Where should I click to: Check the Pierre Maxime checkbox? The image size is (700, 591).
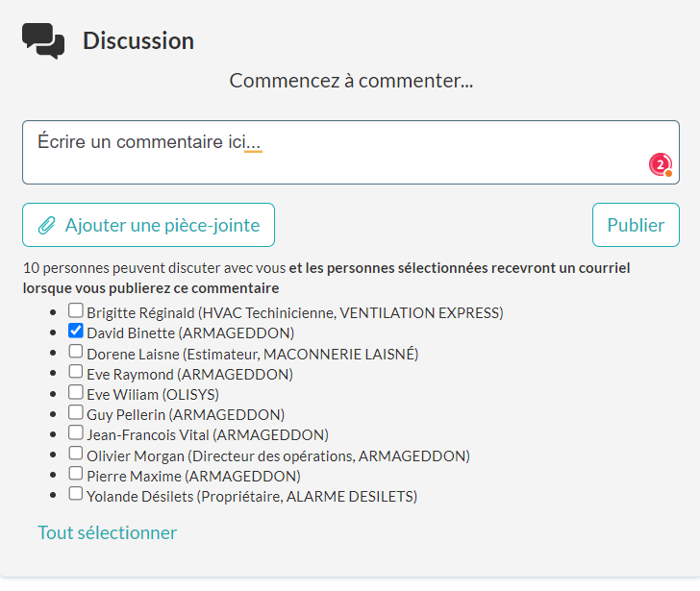pos(76,473)
